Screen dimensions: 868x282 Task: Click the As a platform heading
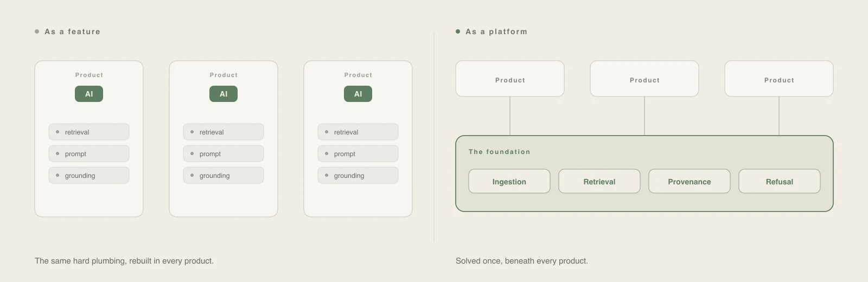tap(496, 31)
